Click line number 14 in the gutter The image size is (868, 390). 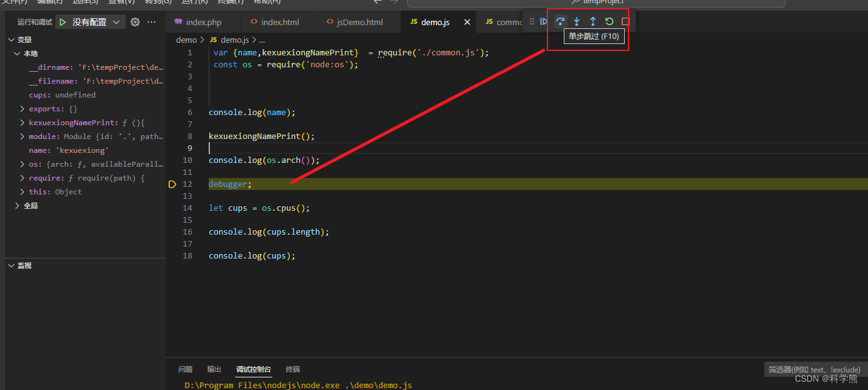coord(187,208)
